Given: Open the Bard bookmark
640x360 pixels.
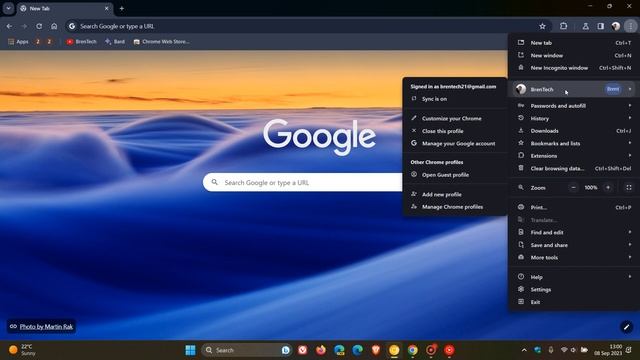Looking at the screenshot, I should [x=115, y=42].
